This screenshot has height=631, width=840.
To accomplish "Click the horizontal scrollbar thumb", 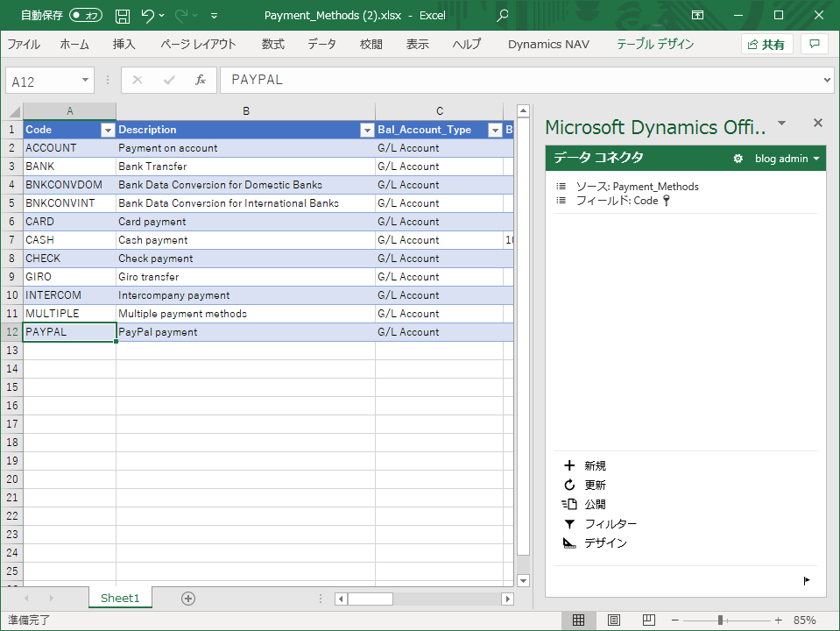I will [371, 599].
